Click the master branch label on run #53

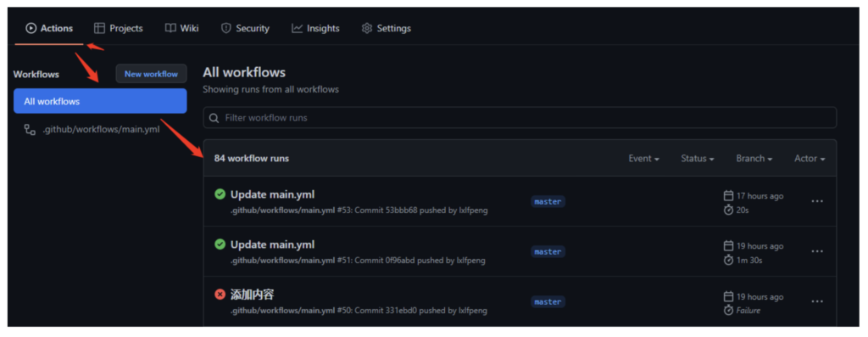coord(548,202)
